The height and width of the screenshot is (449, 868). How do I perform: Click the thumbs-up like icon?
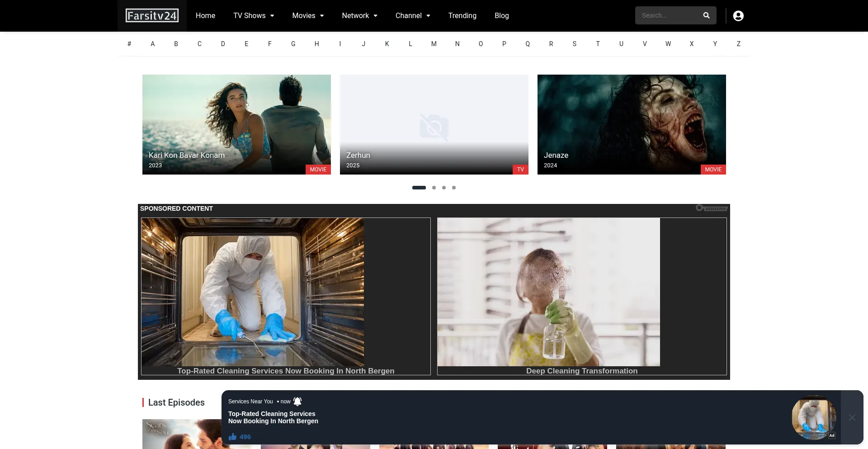233,437
